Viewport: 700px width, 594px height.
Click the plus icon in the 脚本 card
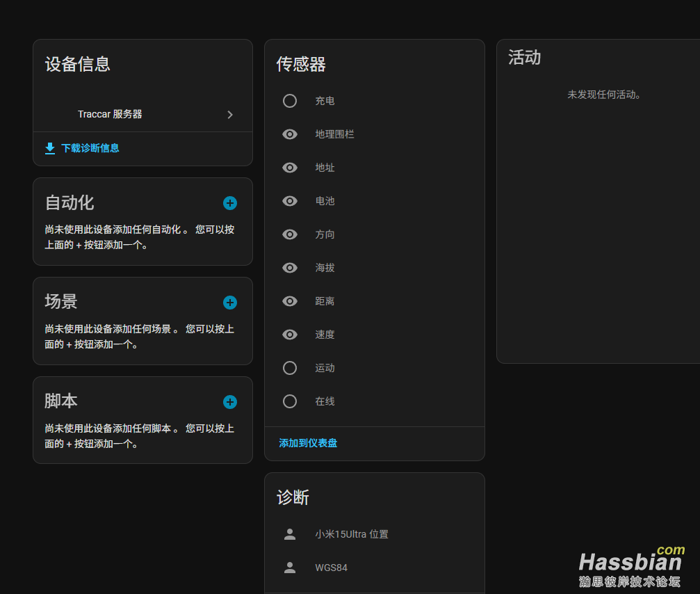[229, 401]
